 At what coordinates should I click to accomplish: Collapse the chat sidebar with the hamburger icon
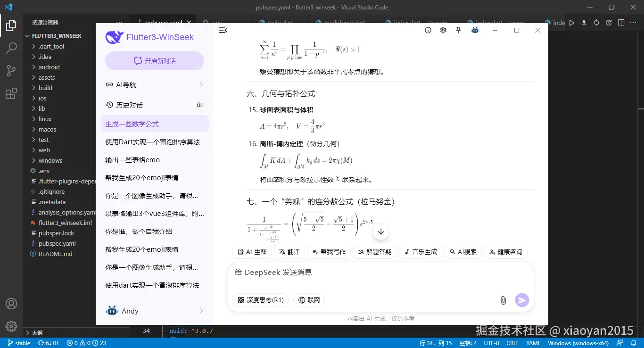tap(223, 30)
